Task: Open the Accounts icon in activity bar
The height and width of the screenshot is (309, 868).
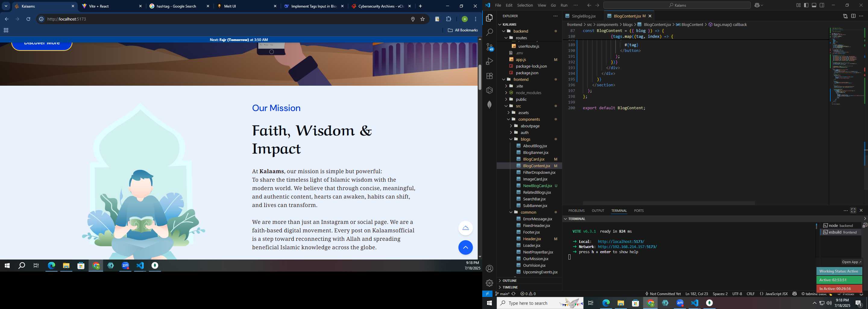Action: pyautogui.click(x=489, y=269)
